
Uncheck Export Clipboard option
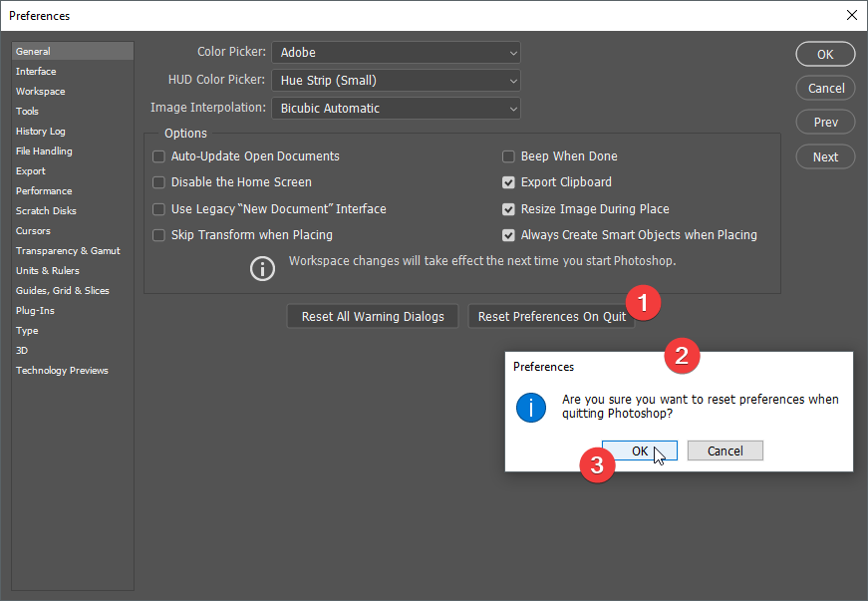[x=508, y=182]
